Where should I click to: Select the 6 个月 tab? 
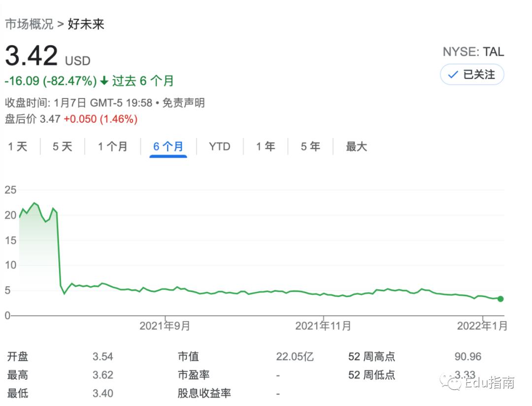point(168,147)
